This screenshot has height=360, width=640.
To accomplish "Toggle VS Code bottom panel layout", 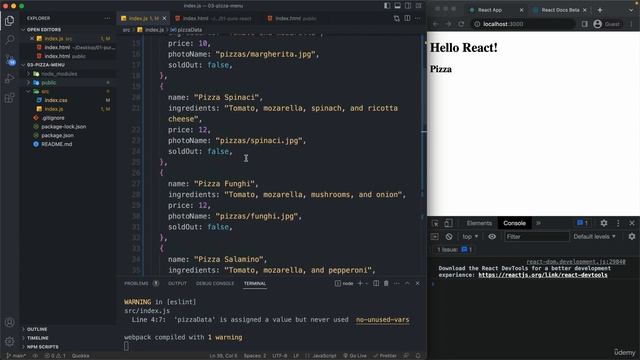I will pyautogui.click(x=398, y=6).
